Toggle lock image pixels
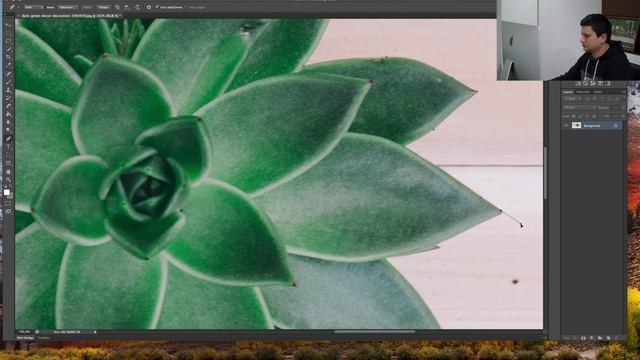 coord(580,116)
